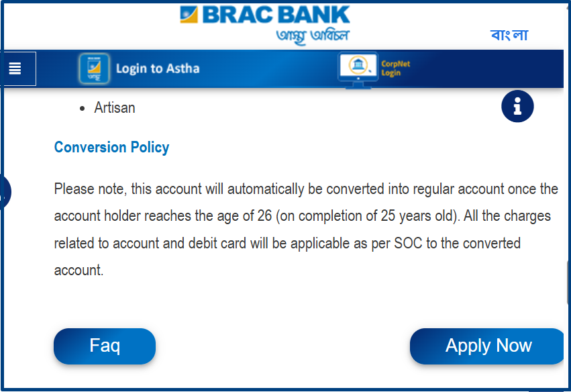Viewport: 571px width, 392px height.
Task: Open the Login to Astha link
Action: pos(157,68)
